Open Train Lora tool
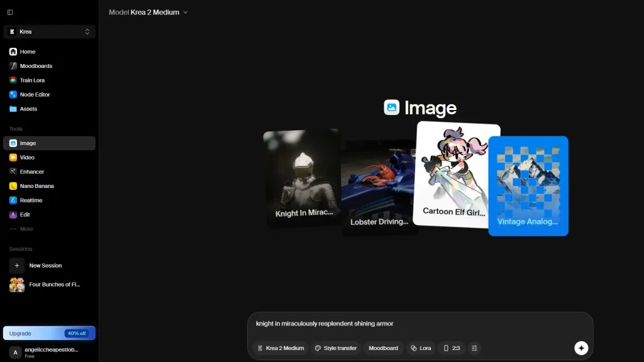This screenshot has height=362, width=644. click(x=49, y=80)
